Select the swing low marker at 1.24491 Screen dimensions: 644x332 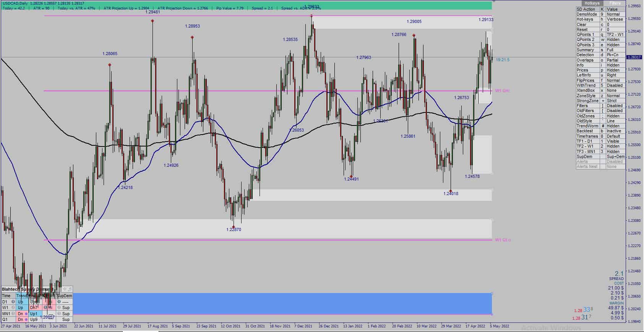point(351,176)
